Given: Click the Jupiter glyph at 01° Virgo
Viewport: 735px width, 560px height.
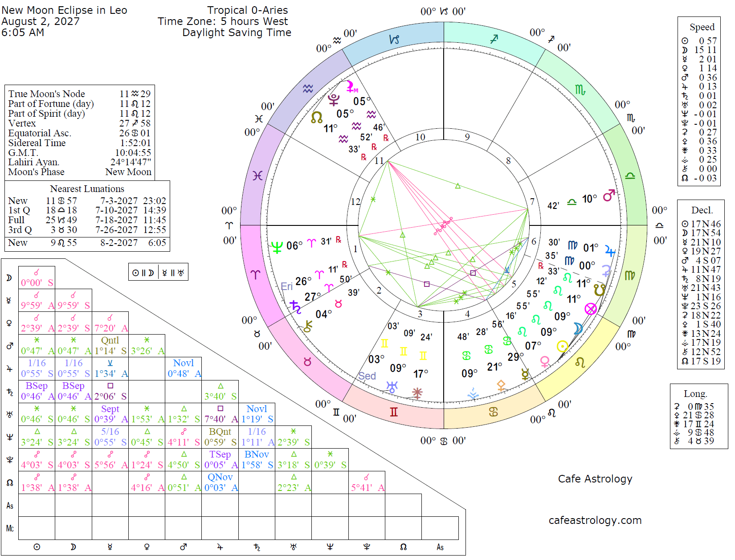Looking at the screenshot, I should [610, 252].
